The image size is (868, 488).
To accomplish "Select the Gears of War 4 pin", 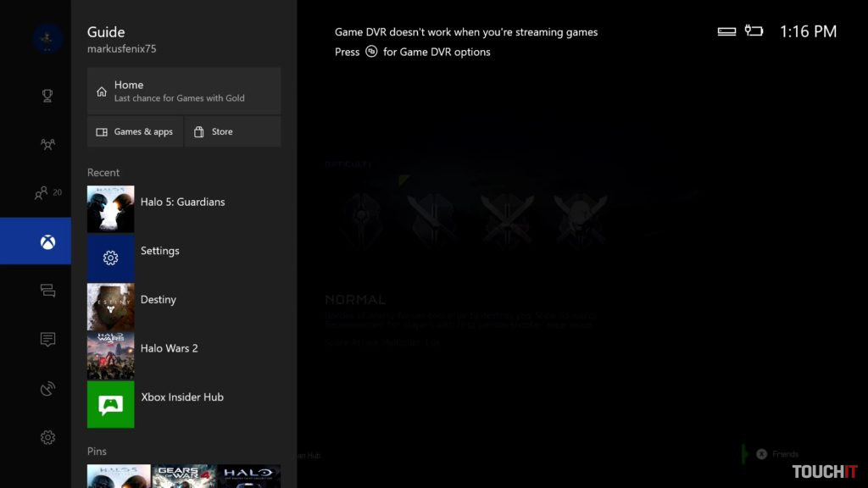I will [184, 476].
